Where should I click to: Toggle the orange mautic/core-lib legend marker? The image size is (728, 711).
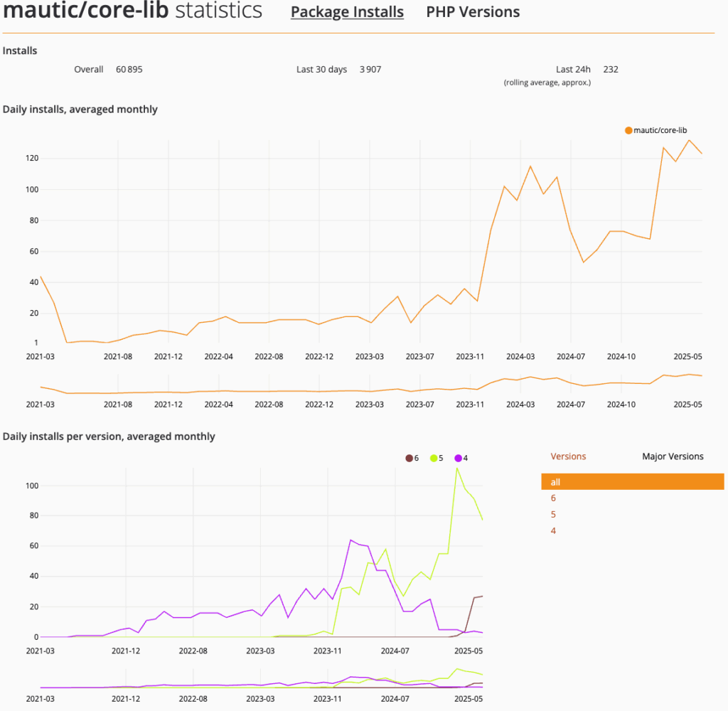627,130
